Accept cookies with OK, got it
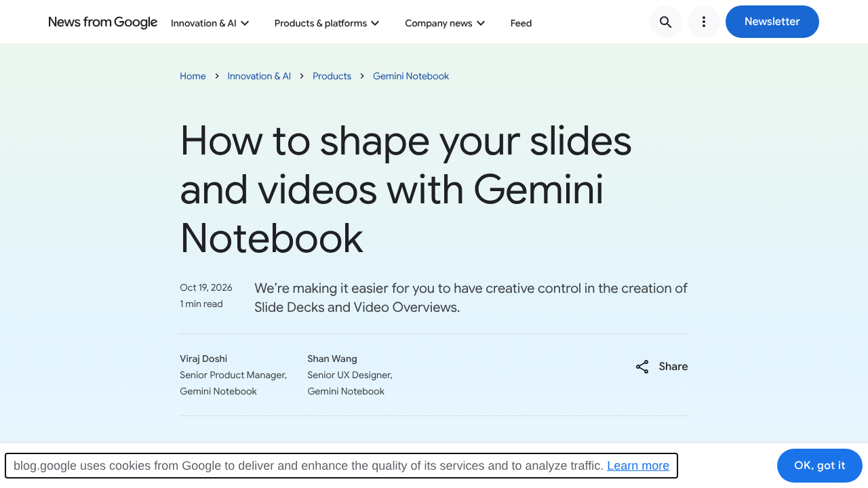868x488 pixels. (x=820, y=466)
